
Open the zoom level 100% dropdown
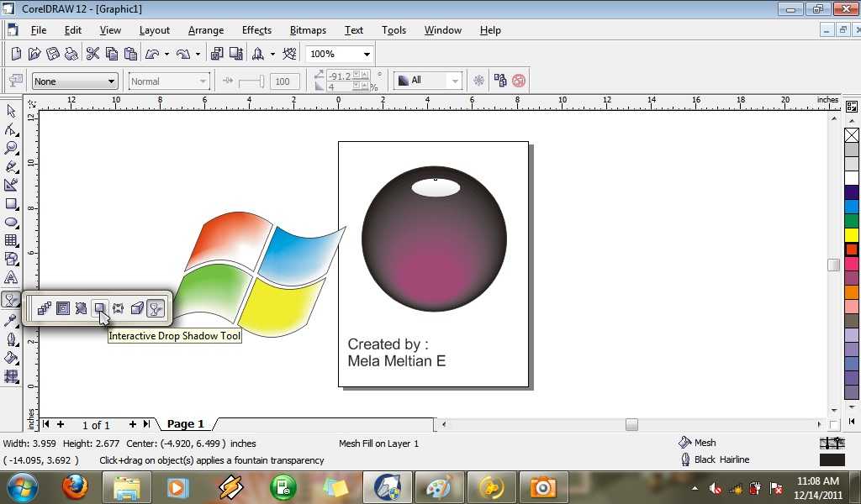[367, 55]
